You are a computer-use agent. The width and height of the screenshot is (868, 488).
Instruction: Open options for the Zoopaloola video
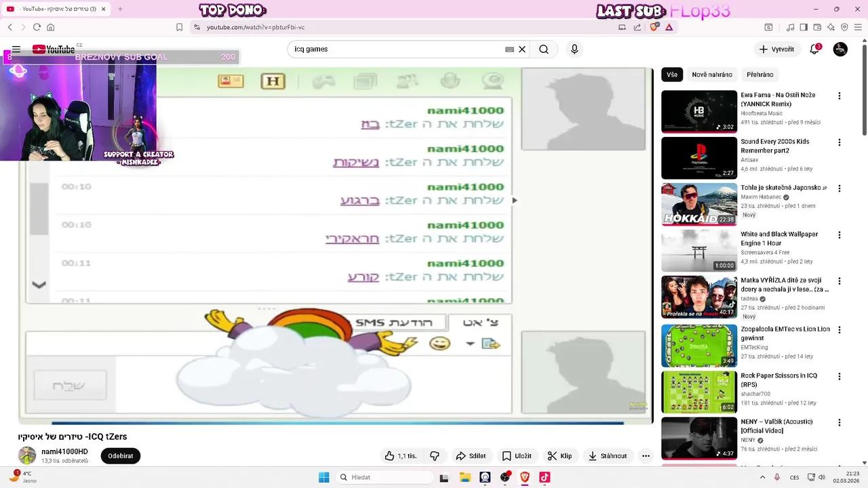click(x=840, y=330)
